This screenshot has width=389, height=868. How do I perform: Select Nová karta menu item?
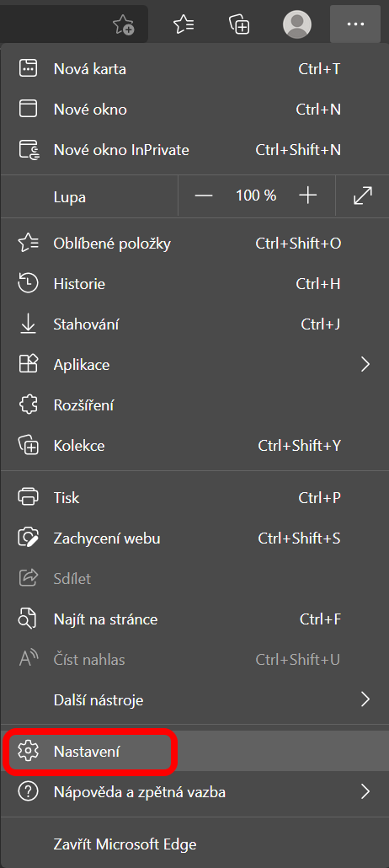tap(194, 69)
